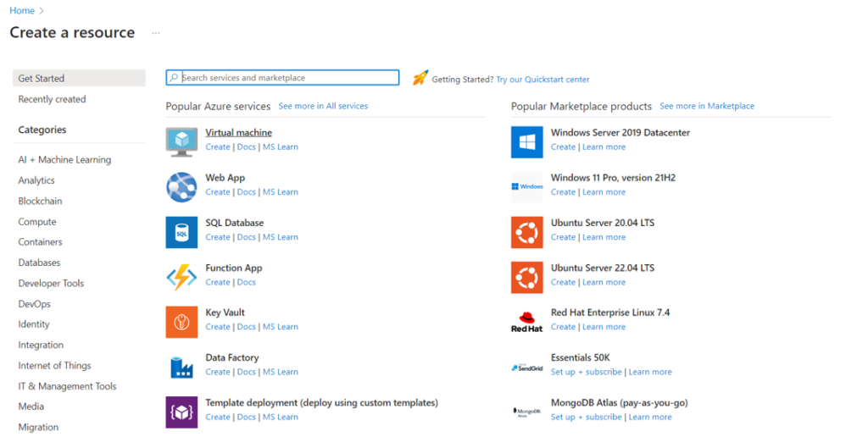Click the Windows Server 2019 Datacenter icon
868x437 pixels.
527,142
